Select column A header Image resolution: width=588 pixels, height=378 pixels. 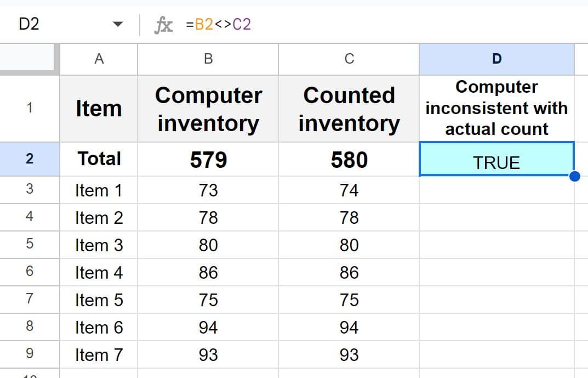tap(99, 59)
